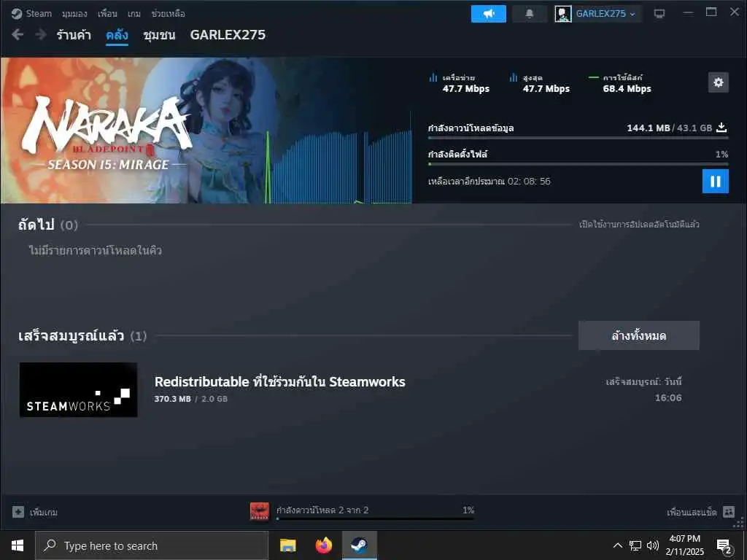
Task: Go forward with the right arrow
Action: [41, 34]
